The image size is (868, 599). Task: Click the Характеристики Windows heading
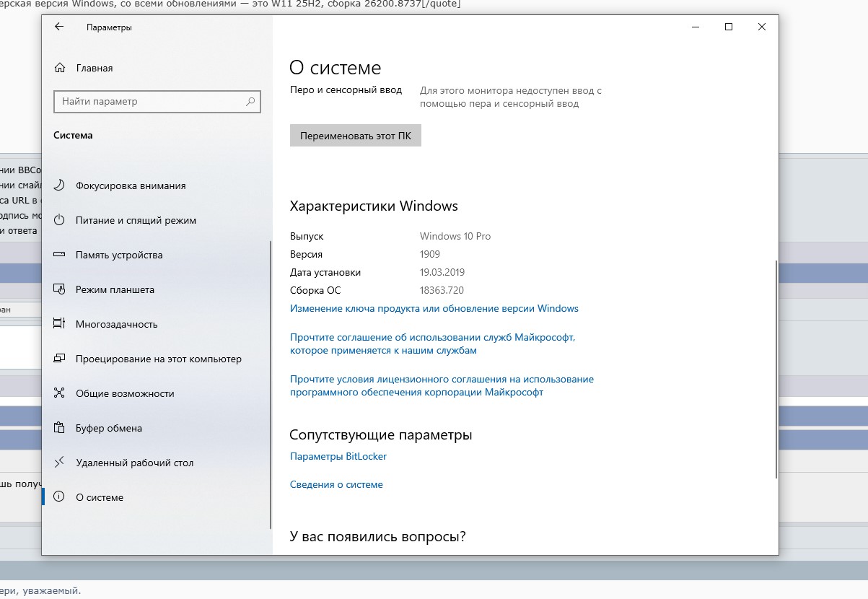coord(374,206)
